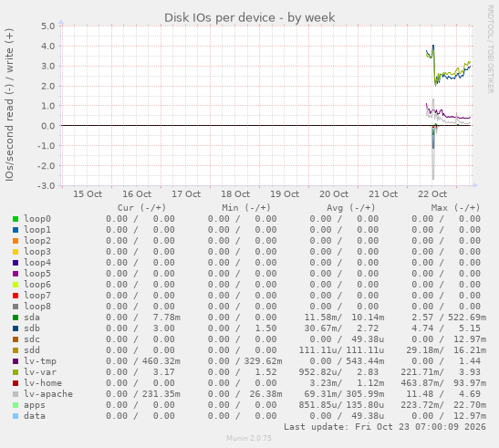Image resolution: width=499 pixels, height=448 pixels.
Task: Click lv-var average write value 2.83
Action: click(368, 372)
